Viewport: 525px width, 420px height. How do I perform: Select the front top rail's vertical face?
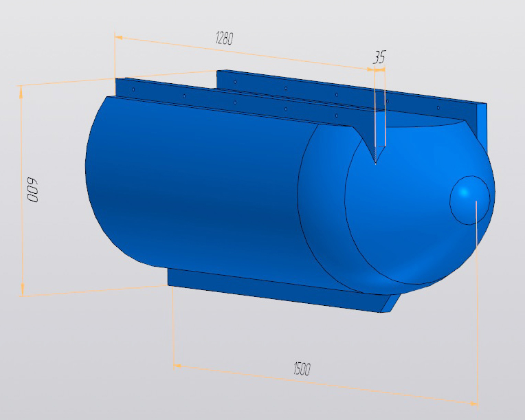234,100
